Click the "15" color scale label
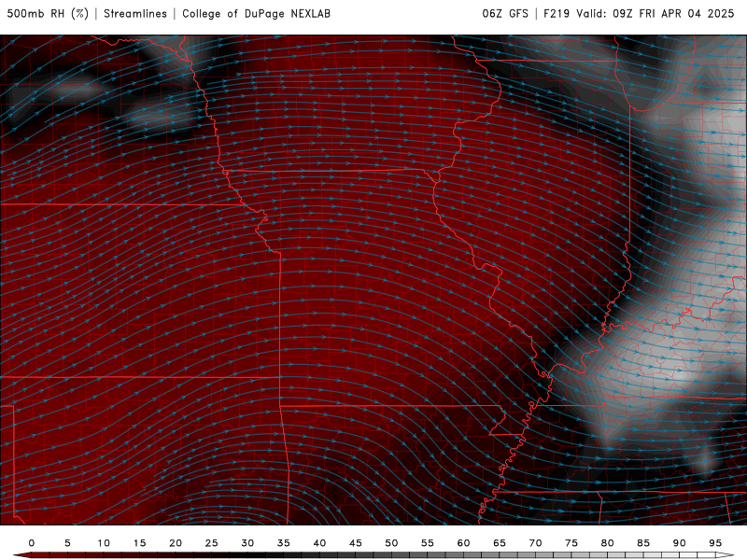Image resolution: width=747 pixels, height=560 pixels. [139, 543]
